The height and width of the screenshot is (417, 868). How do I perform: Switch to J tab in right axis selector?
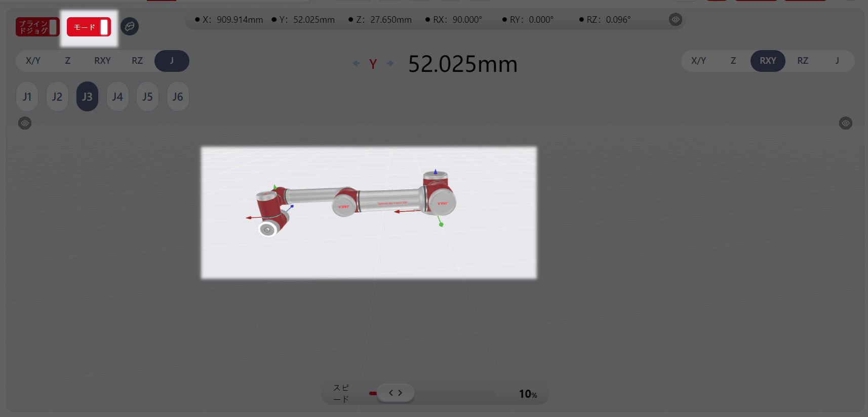tap(837, 61)
